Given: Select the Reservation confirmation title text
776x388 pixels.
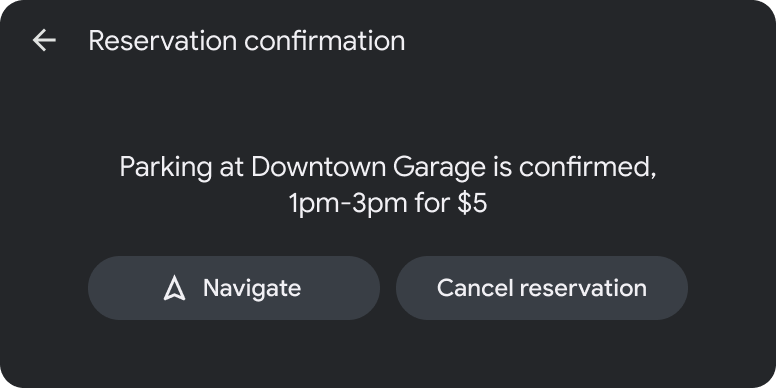Looking at the screenshot, I should tap(246, 41).
